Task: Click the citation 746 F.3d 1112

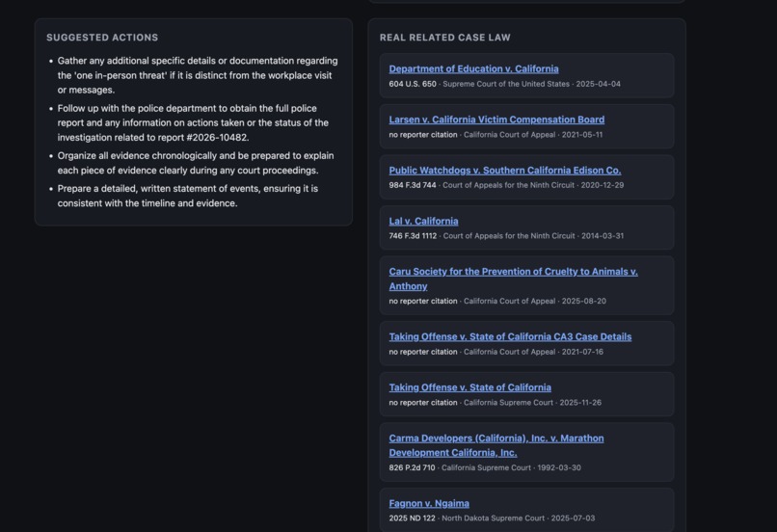Action: pos(413,236)
